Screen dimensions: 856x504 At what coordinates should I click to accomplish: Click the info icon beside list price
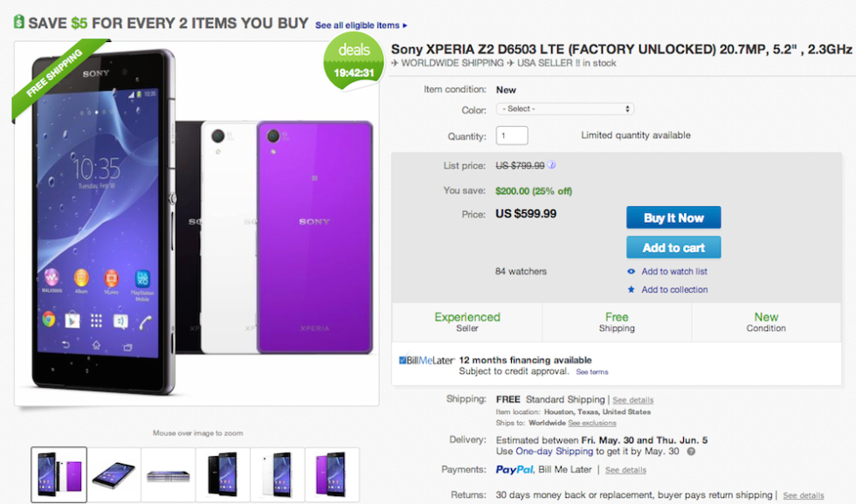(x=552, y=165)
